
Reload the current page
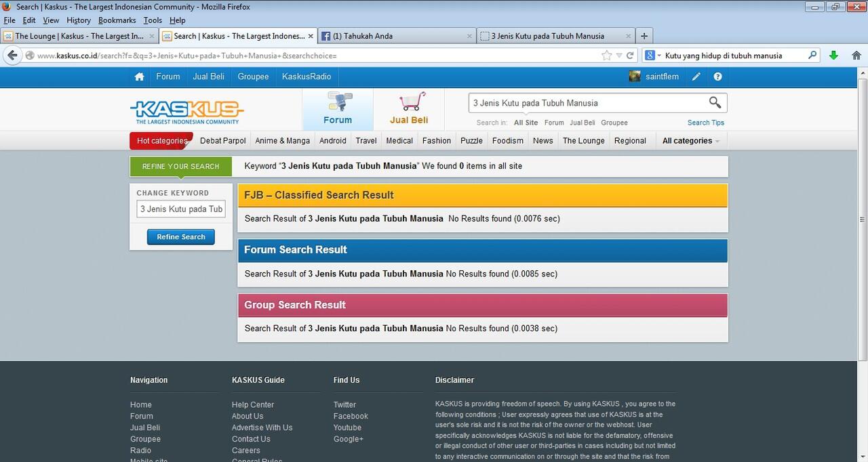point(630,56)
